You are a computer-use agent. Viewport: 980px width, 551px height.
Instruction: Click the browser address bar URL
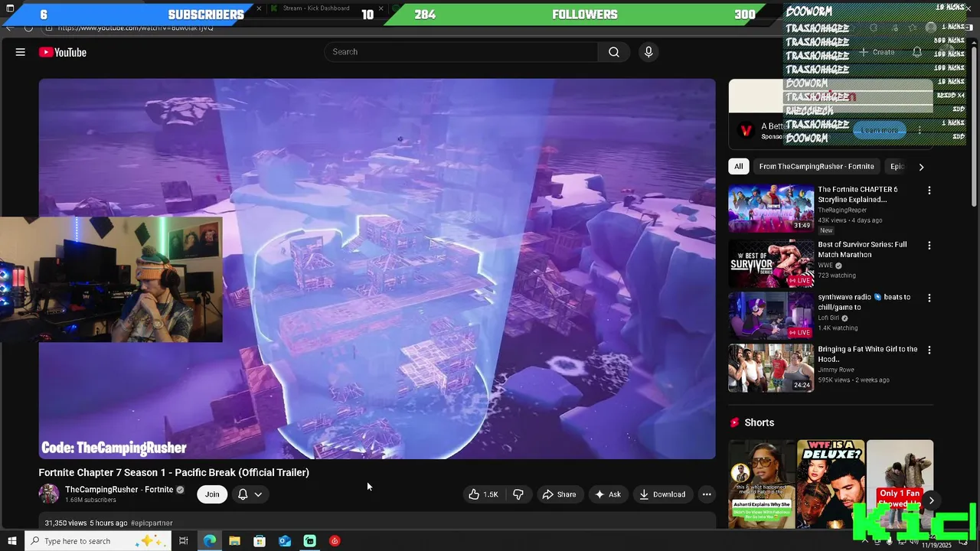tap(136, 28)
